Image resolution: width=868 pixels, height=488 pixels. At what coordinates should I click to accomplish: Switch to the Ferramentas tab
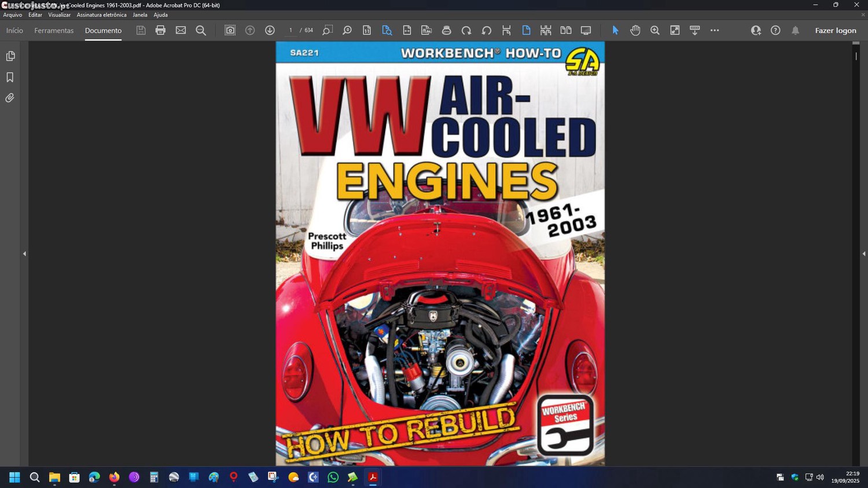[54, 31]
